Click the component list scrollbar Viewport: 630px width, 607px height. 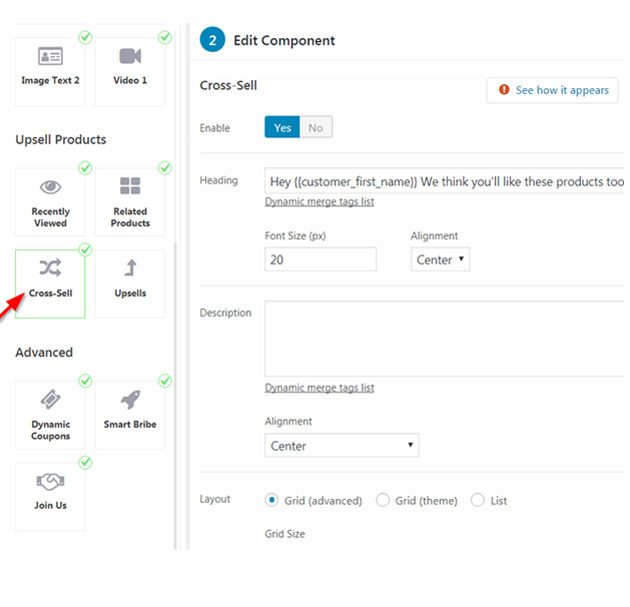(176, 396)
